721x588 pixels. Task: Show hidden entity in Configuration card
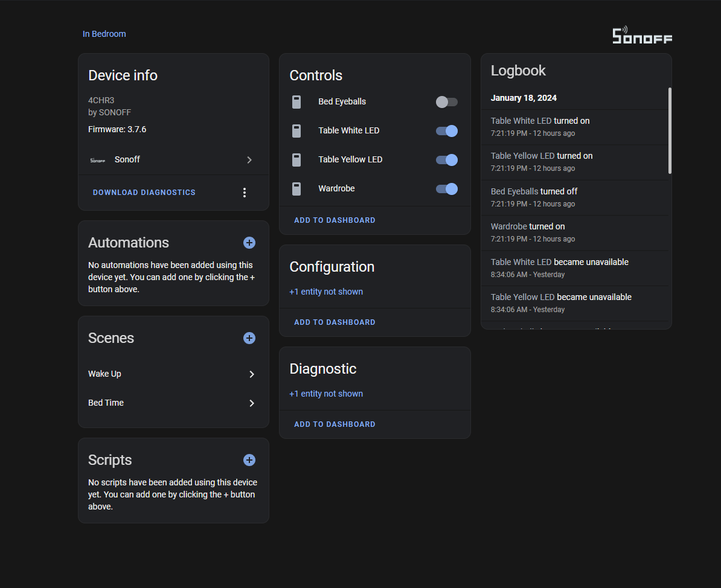click(326, 292)
